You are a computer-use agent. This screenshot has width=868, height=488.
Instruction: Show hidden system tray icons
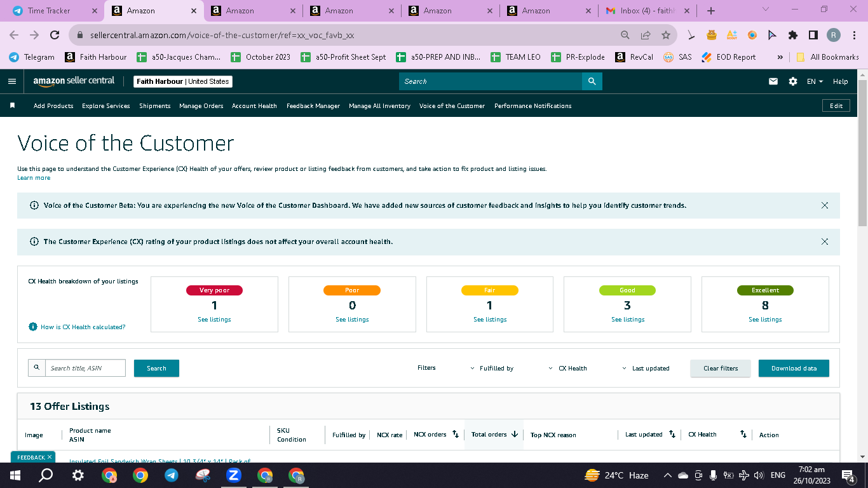coord(667,475)
